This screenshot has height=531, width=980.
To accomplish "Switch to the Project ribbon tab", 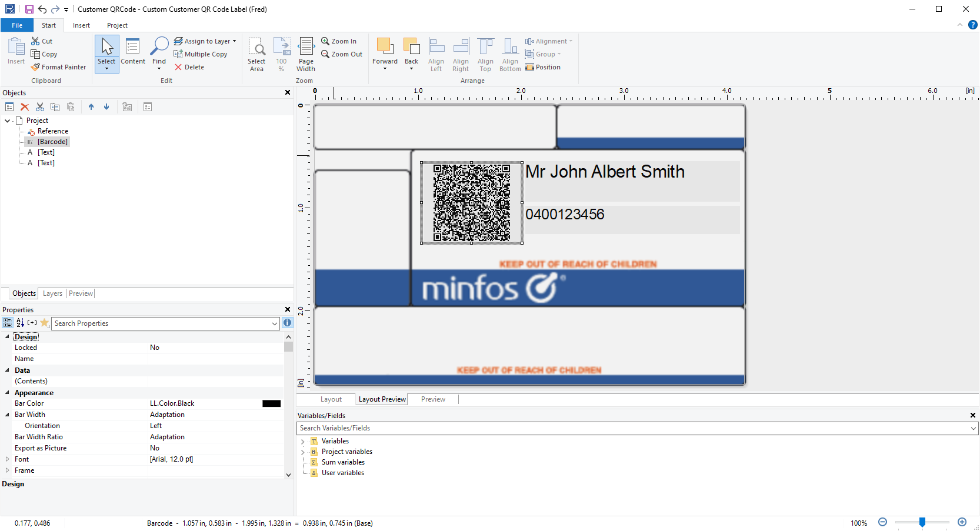I will point(117,25).
